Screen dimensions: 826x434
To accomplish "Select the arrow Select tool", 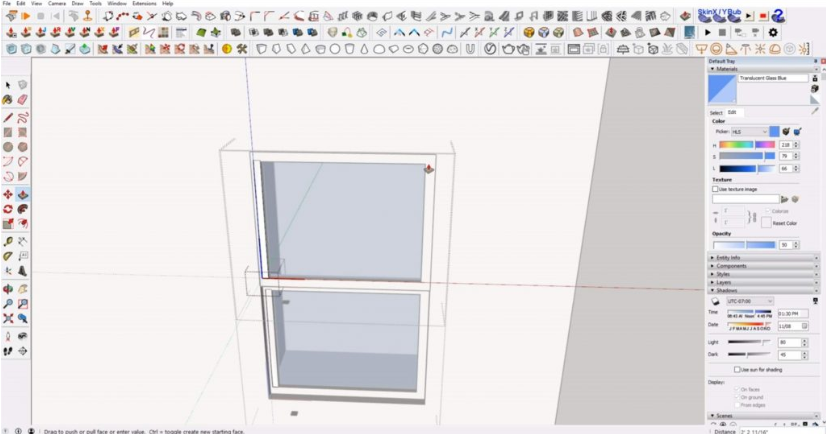I will pyautogui.click(x=8, y=85).
